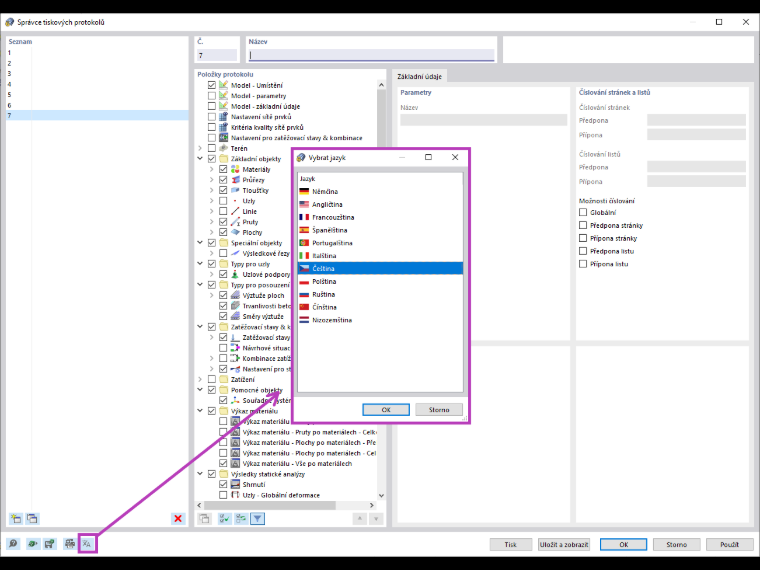Click Uložit a zobrazit button

(564, 544)
